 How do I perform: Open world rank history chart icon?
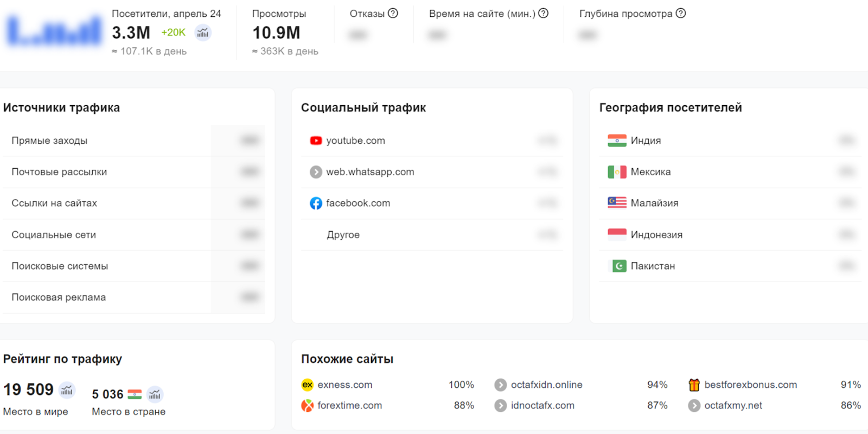tap(67, 390)
